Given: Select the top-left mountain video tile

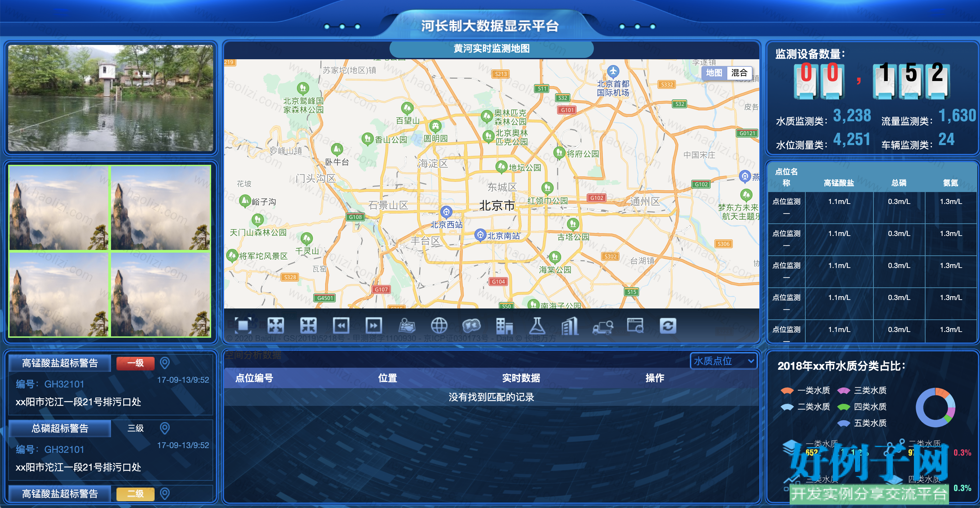Looking at the screenshot, I should (x=59, y=208).
